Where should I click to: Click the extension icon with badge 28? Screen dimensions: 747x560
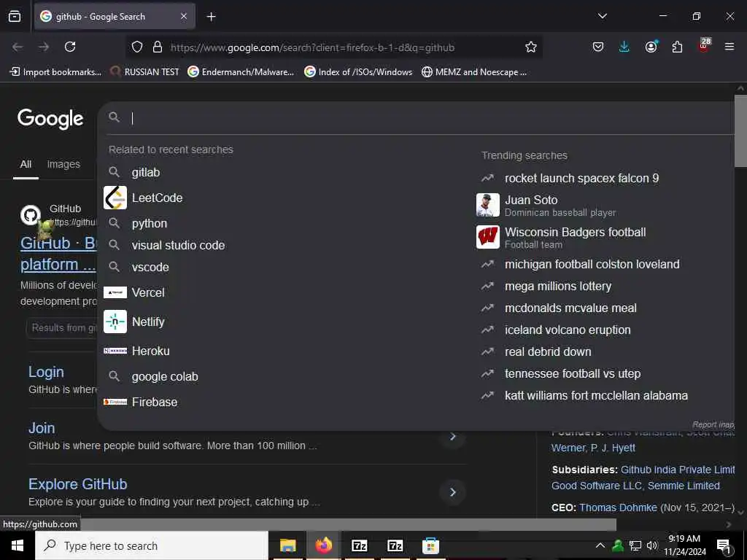click(x=704, y=46)
